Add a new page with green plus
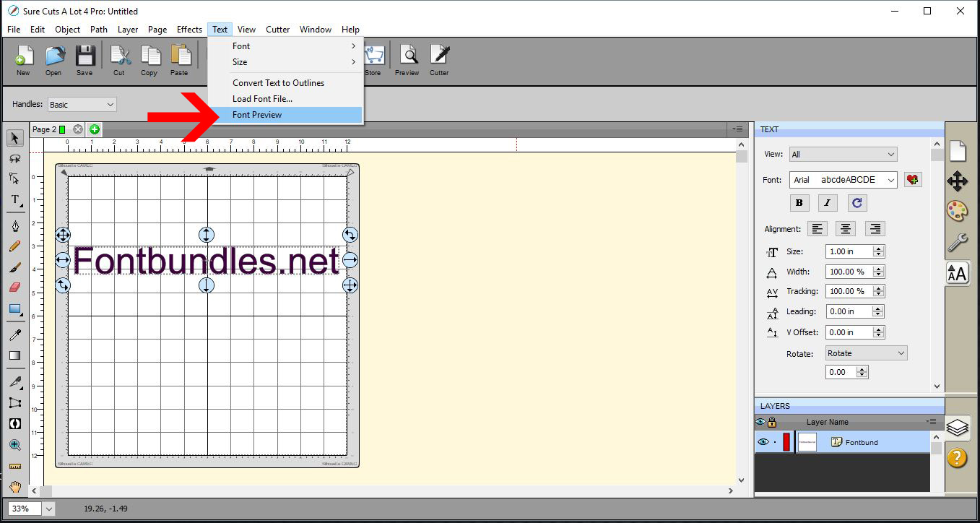 [95, 129]
